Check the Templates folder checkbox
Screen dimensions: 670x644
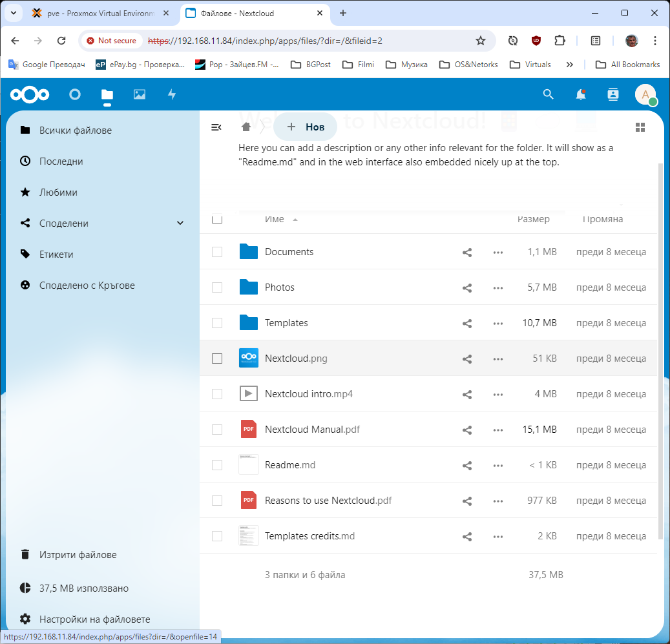click(217, 323)
